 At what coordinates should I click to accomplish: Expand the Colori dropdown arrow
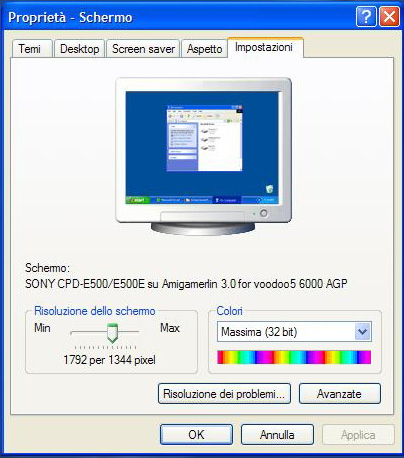click(362, 332)
